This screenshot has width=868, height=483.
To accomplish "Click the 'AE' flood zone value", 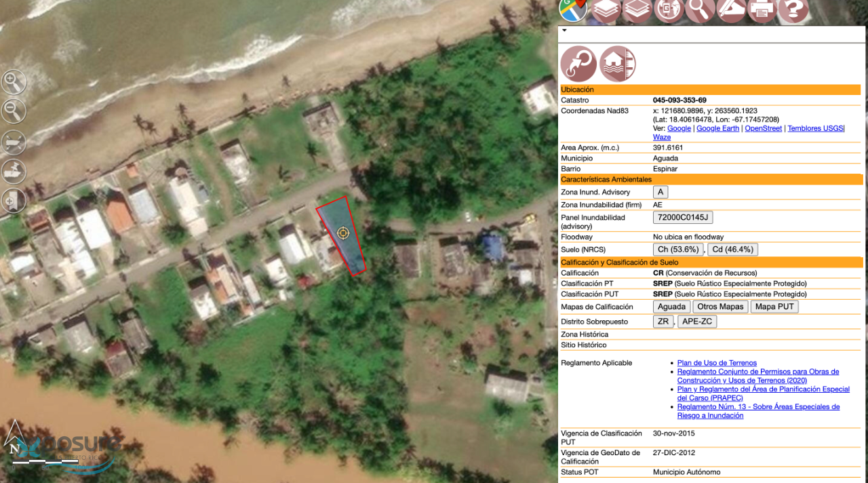I will click(x=658, y=205).
